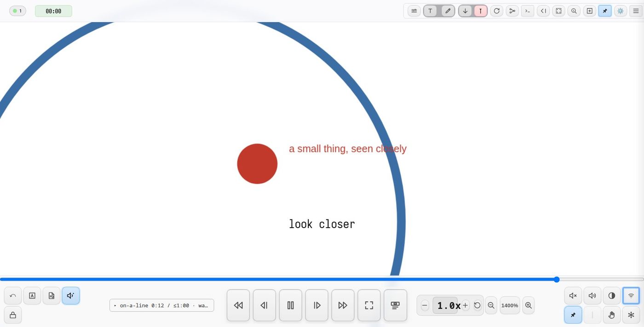Pause the playback

291,305
